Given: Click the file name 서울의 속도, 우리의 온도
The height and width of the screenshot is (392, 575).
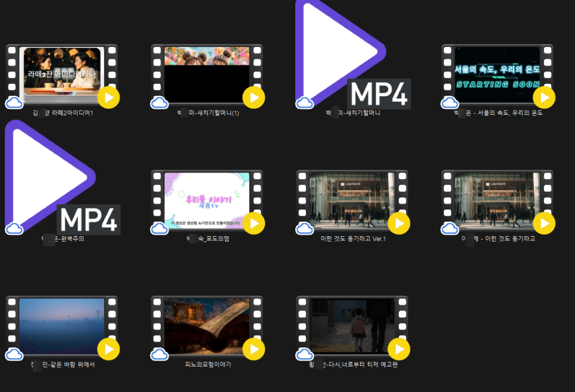Looking at the screenshot, I should pos(498,113).
